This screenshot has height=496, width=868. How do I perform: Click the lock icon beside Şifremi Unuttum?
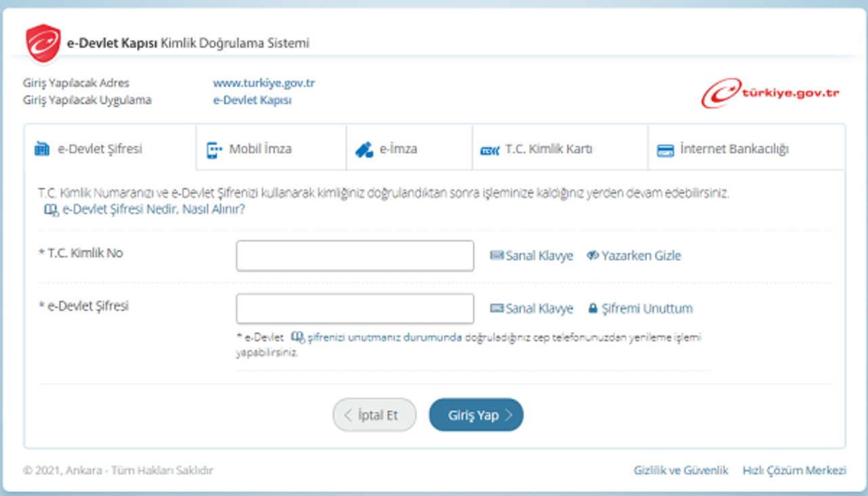click(x=593, y=308)
